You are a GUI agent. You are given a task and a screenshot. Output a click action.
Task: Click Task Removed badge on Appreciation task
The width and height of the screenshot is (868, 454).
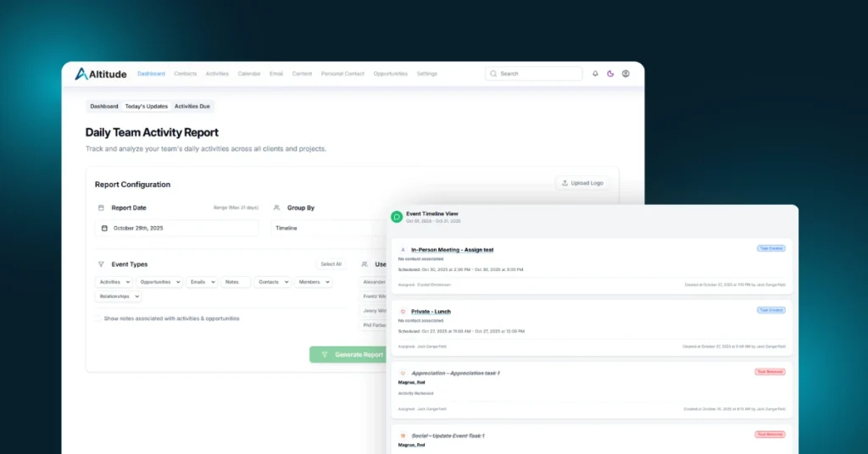[770, 372]
